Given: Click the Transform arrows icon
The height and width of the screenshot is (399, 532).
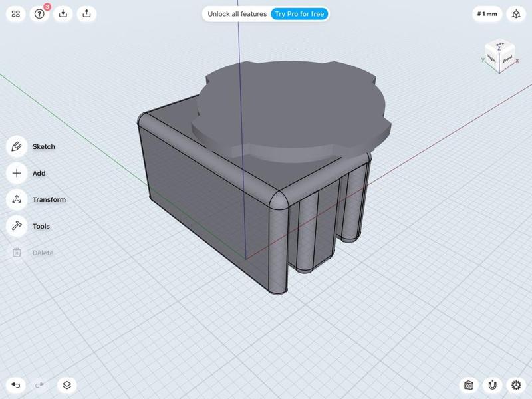Looking at the screenshot, I should (x=17, y=199).
